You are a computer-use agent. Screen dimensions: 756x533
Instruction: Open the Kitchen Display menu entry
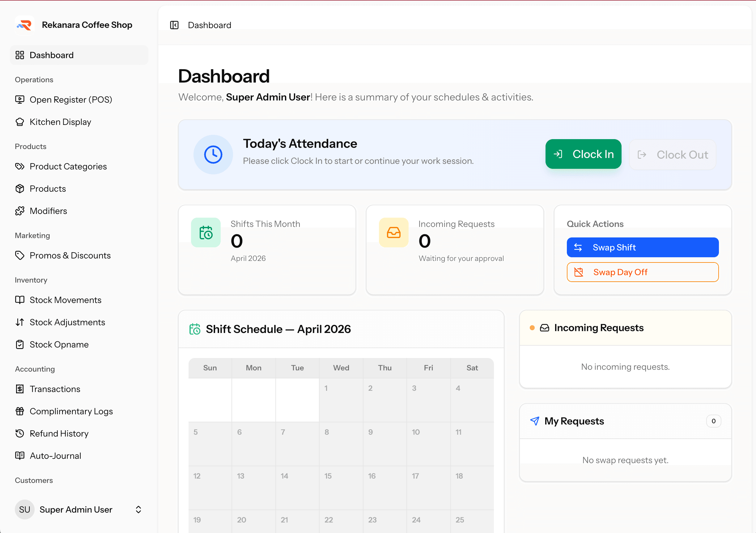pyautogui.click(x=79, y=122)
